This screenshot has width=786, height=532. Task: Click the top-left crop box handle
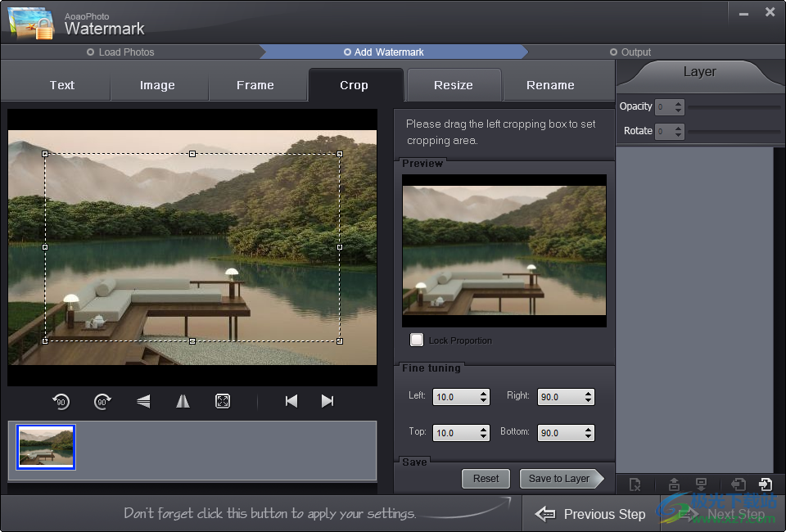click(45, 154)
